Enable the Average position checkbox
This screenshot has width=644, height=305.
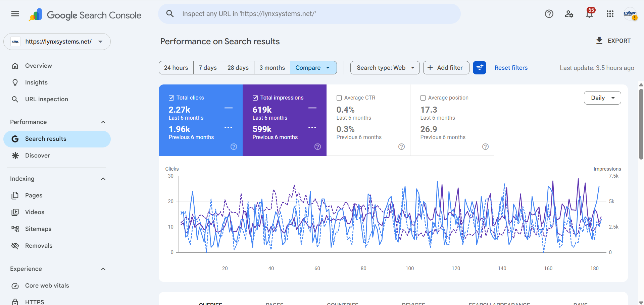(x=423, y=98)
